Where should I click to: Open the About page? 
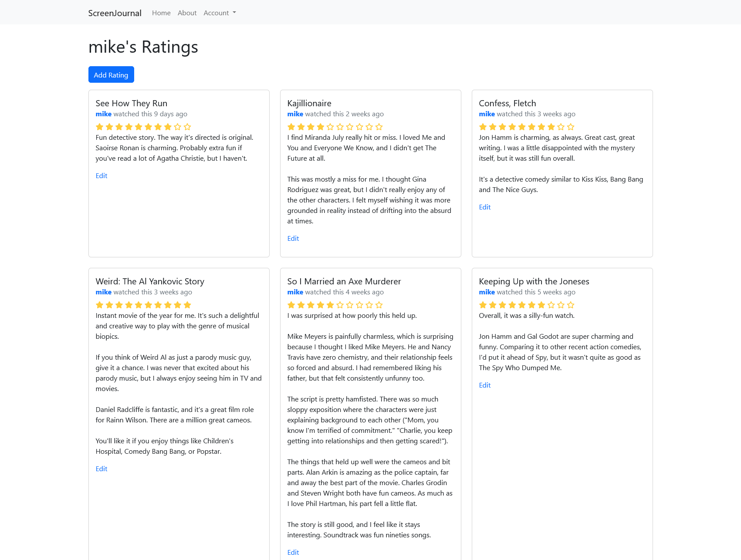click(187, 13)
